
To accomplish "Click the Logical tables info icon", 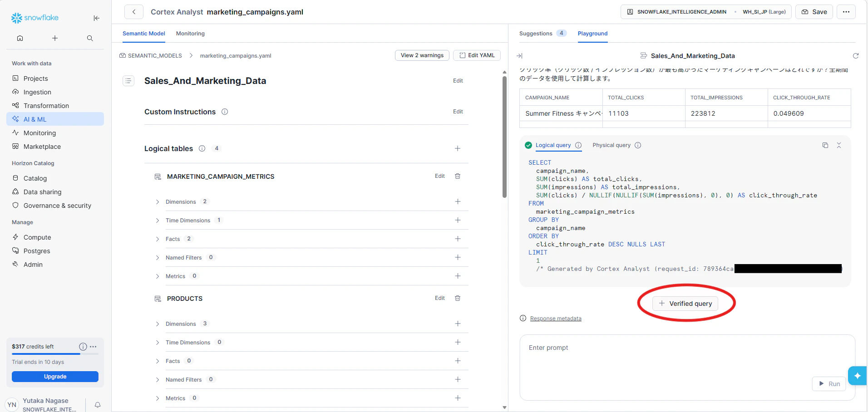I will tap(202, 148).
